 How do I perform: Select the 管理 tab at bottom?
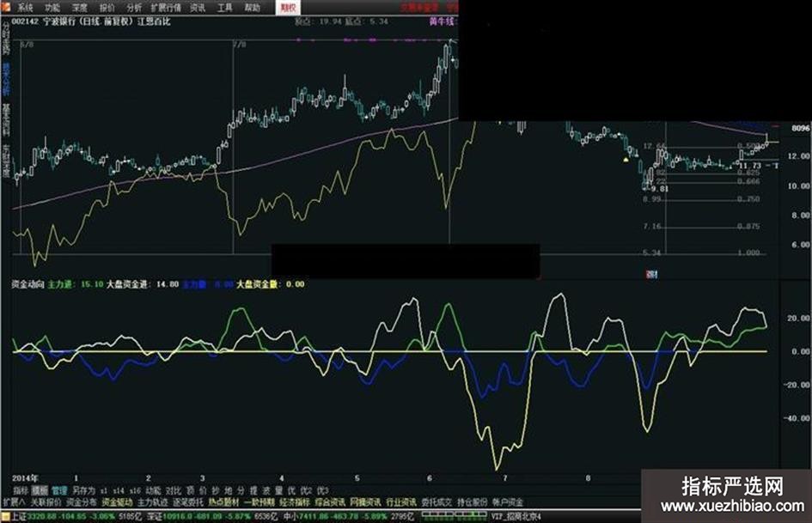pyautogui.click(x=59, y=490)
